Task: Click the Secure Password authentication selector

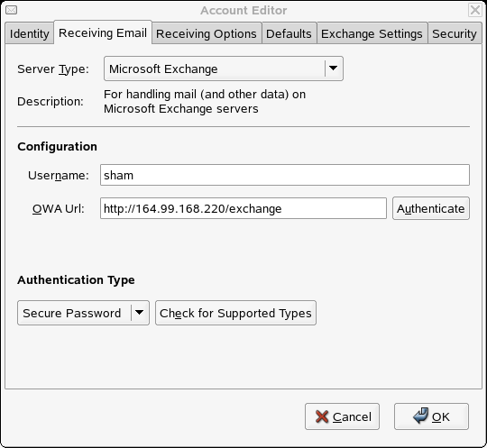Action: [x=83, y=313]
